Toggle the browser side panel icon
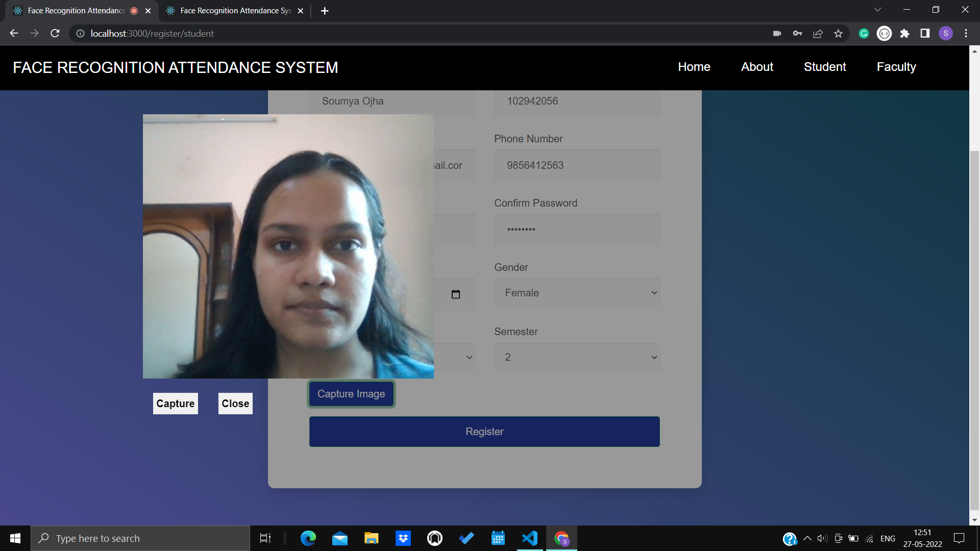Screen dimensions: 980x551 [x=925, y=34]
